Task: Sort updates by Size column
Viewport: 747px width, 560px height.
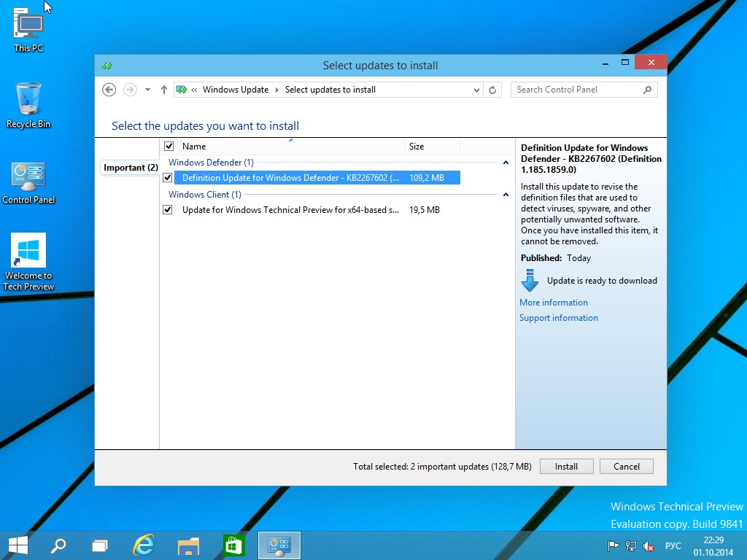Action: coord(432,146)
